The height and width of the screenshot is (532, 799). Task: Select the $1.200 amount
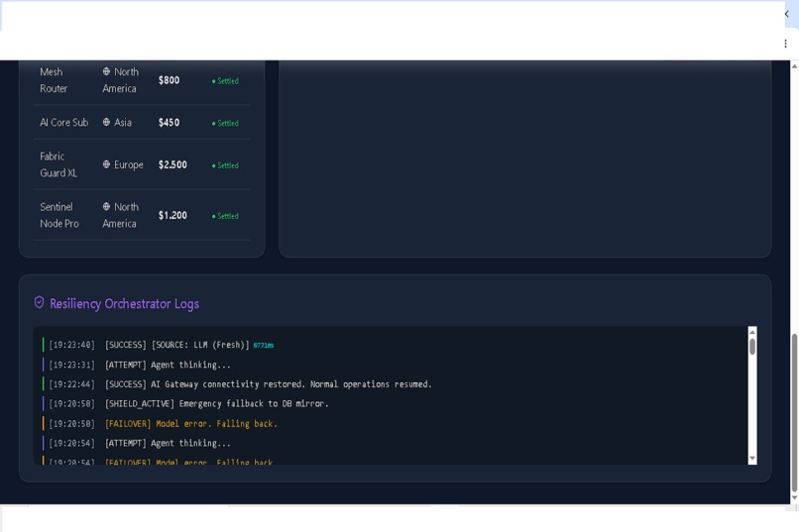[x=172, y=215]
